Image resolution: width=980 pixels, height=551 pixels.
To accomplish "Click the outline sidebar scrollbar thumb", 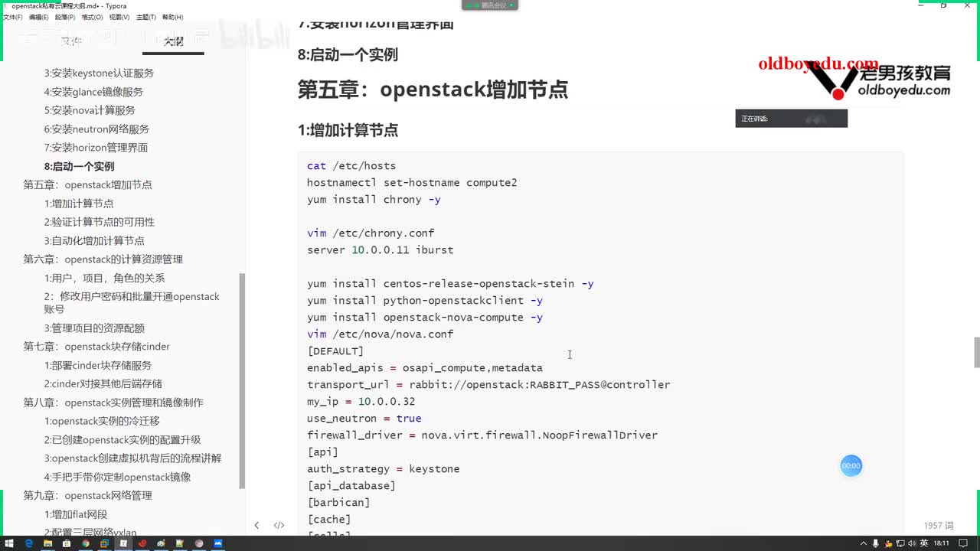I will tap(243, 380).
